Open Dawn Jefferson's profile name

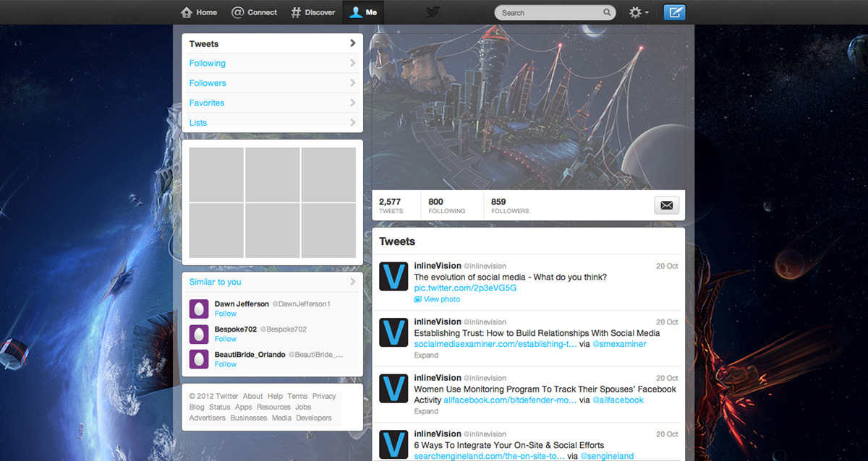click(x=242, y=304)
